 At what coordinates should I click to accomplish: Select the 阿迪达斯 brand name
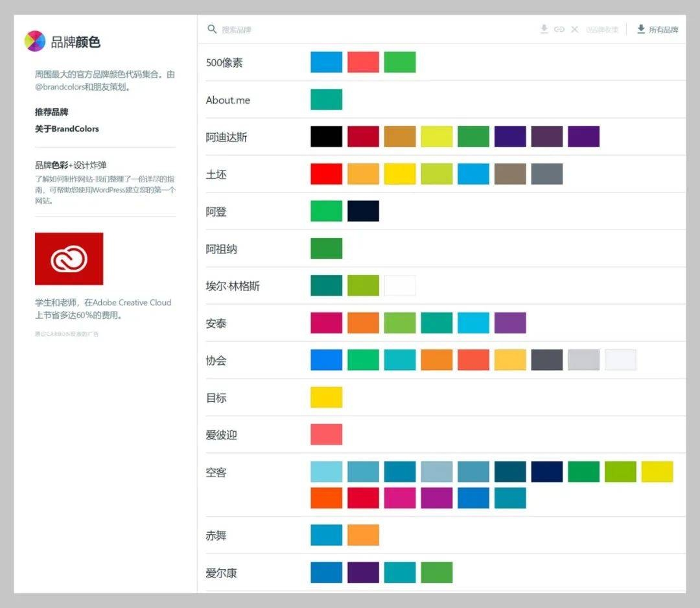(228, 137)
